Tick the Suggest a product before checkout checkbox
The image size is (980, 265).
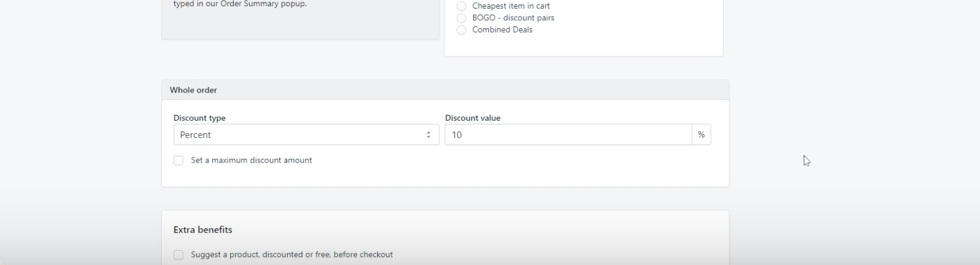tap(178, 255)
